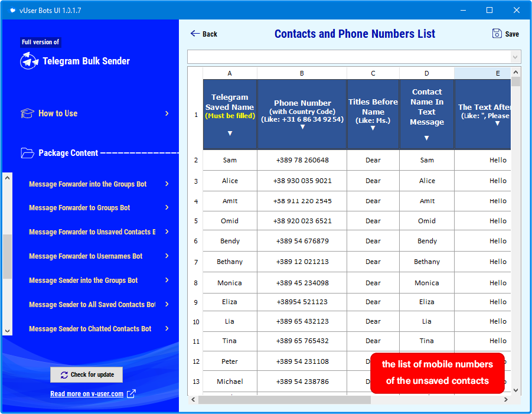Select phone number cell +389 78 260648
532x414 pixels.
(302, 160)
